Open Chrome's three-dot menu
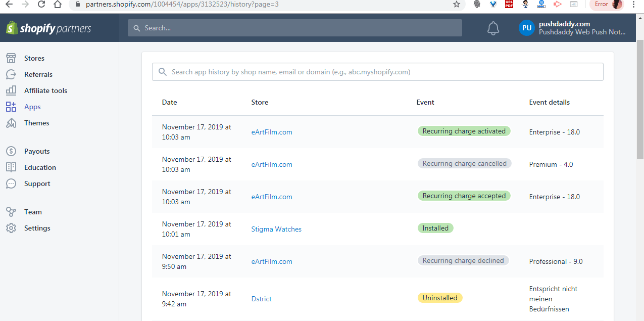This screenshot has height=321, width=644. point(633,5)
